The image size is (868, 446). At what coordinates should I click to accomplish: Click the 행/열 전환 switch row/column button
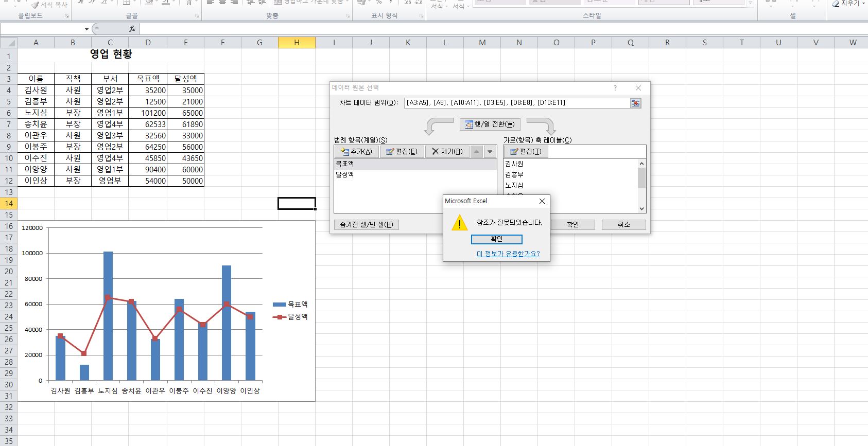pos(490,124)
